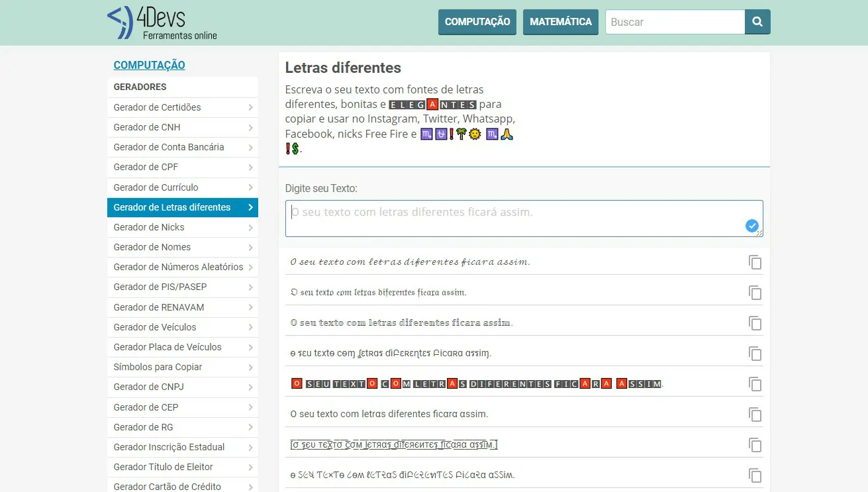The image size is (868, 492).
Task: Copy the framed overlined text result
Action: point(755,445)
